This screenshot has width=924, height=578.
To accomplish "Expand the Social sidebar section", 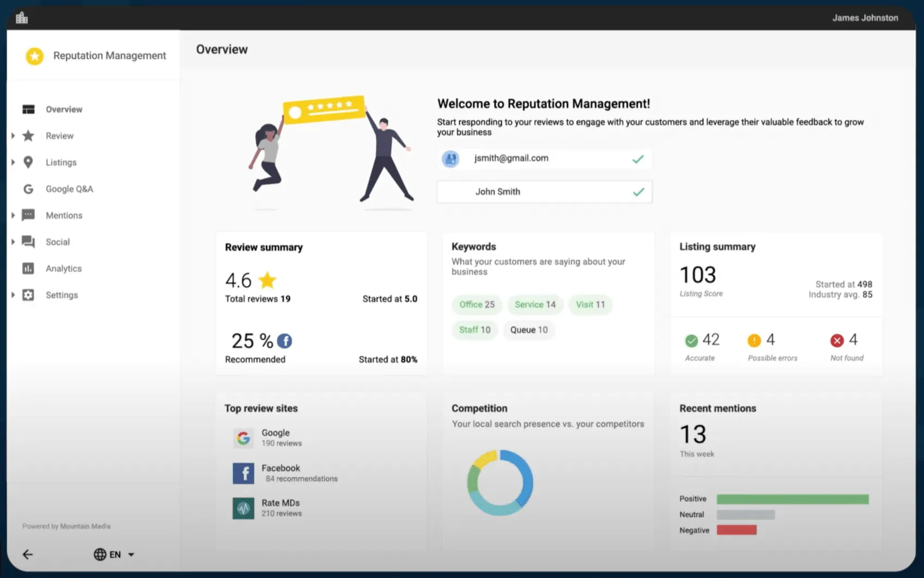I will [13, 242].
